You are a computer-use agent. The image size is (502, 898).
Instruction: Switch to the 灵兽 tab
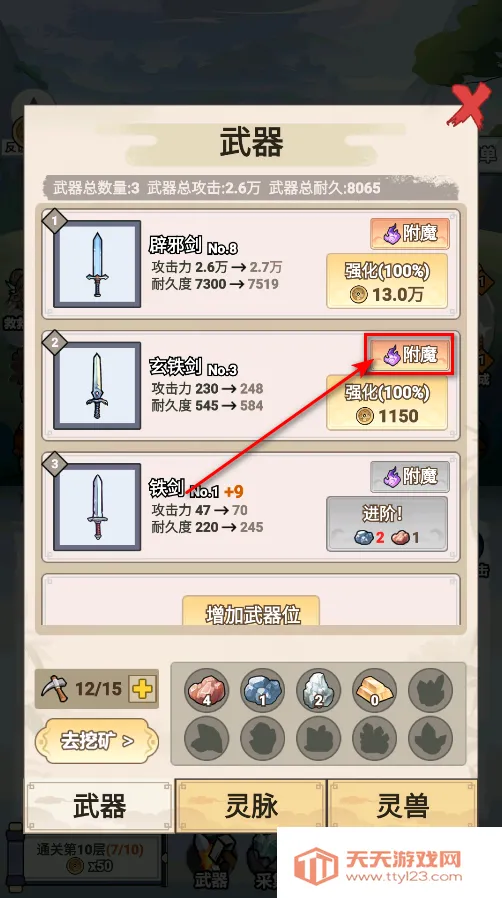[x=402, y=806]
